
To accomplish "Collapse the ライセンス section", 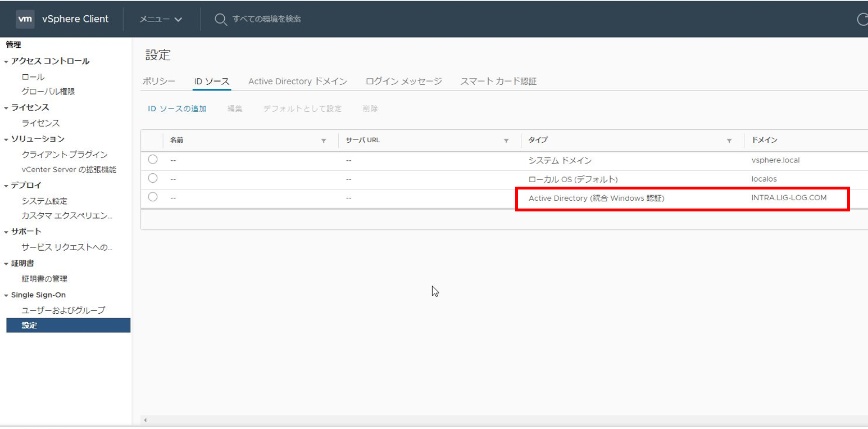I will 6,107.
